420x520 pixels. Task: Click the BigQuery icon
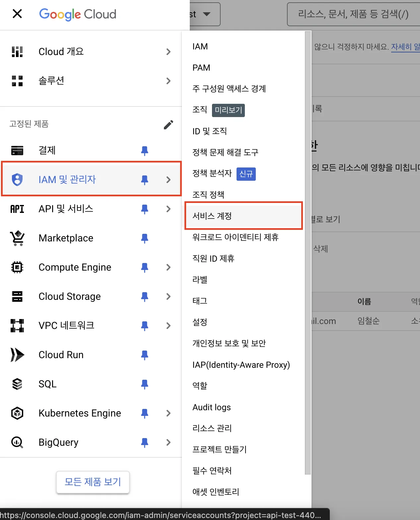pos(17,442)
